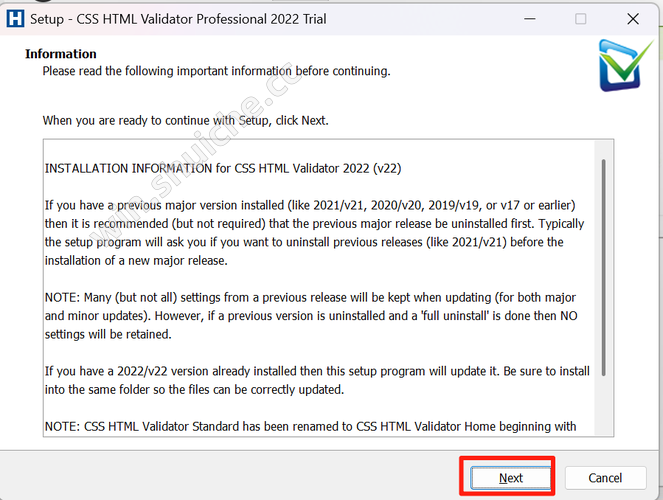The width and height of the screenshot is (663, 500).
Task: Click the 'INSTALLATION INFORMATION for CSS HTML Validator' line
Action: tap(223, 168)
